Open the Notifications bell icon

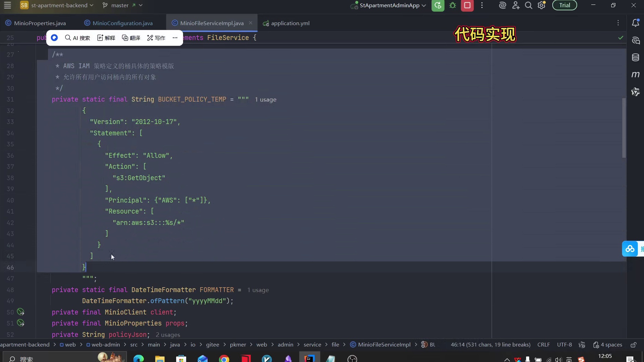pos(636,23)
